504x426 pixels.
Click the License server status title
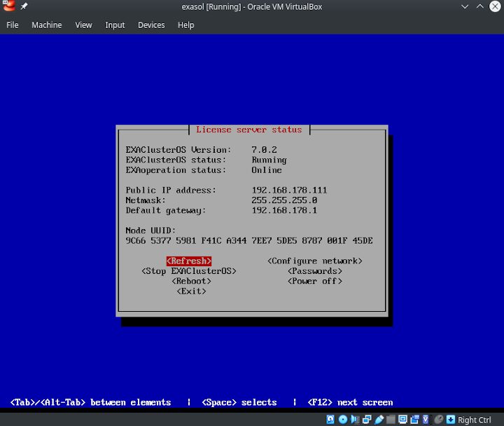[249, 130]
